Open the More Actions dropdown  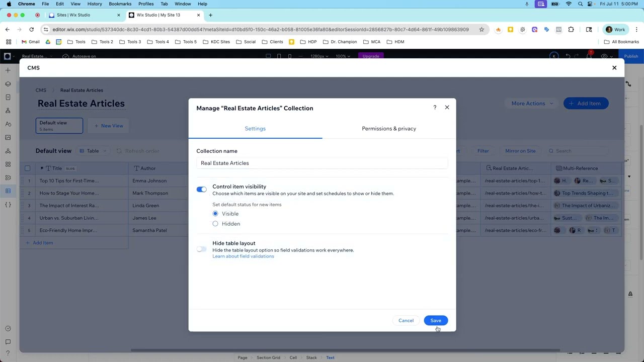pos(531,104)
